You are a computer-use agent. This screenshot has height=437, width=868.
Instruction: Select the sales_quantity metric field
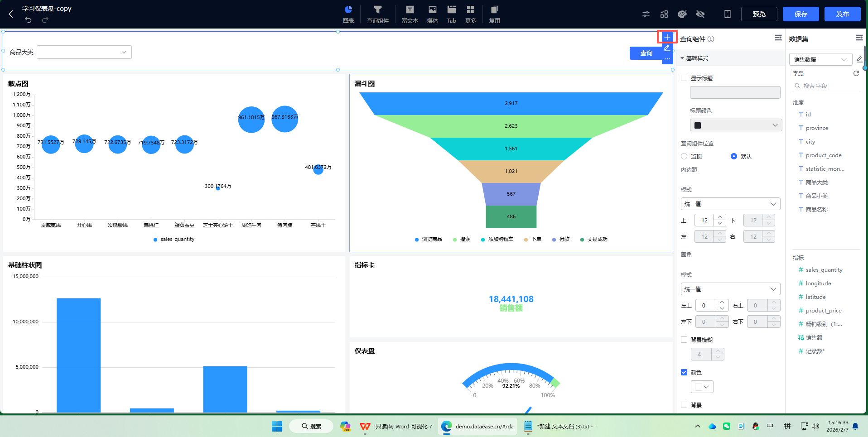coord(825,270)
